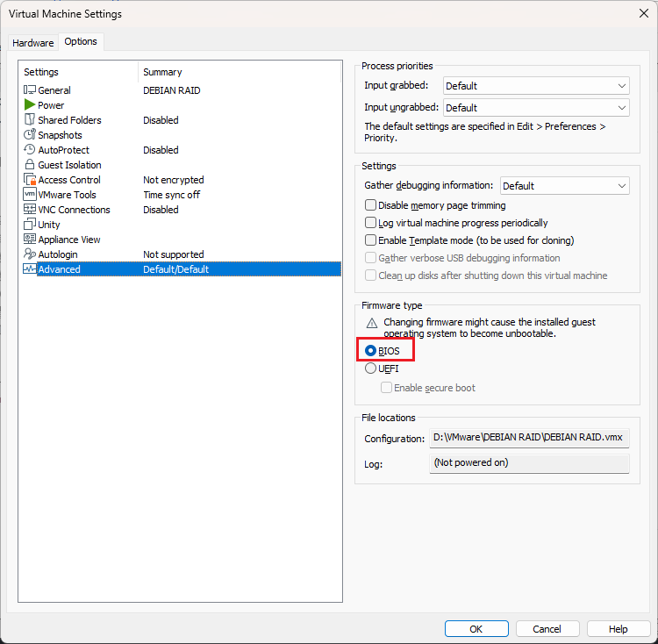Click VNC Connections 'Disabled' summary text

(161, 210)
